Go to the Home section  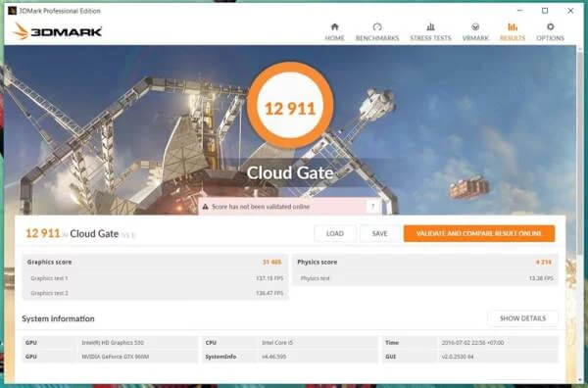pos(334,32)
